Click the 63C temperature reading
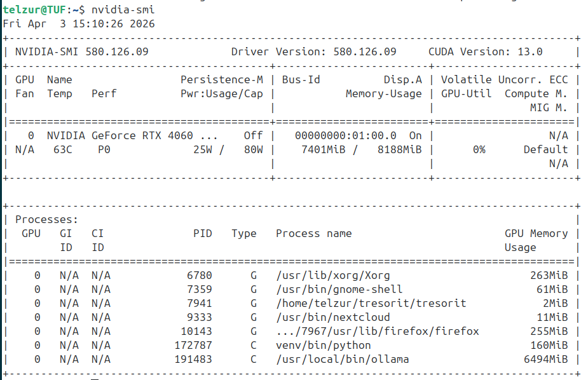Image resolution: width=588 pixels, height=380 pixels. point(63,149)
